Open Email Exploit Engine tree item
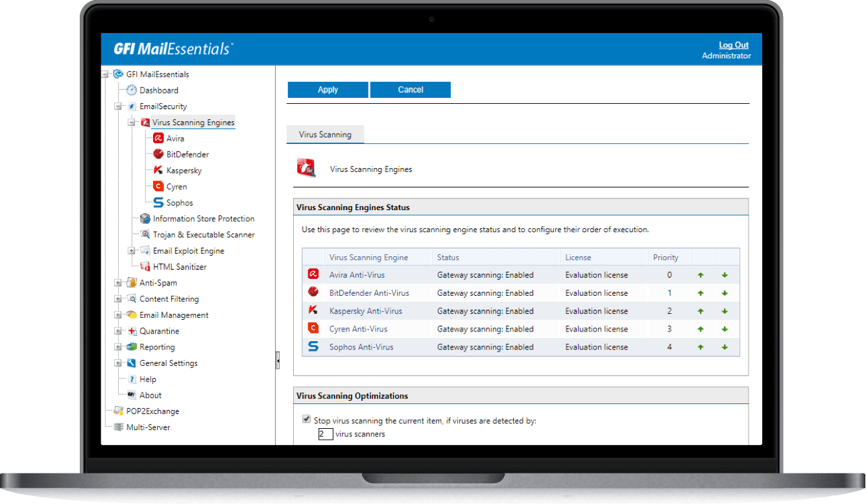The width and height of the screenshot is (866, 504). [189, 250]
